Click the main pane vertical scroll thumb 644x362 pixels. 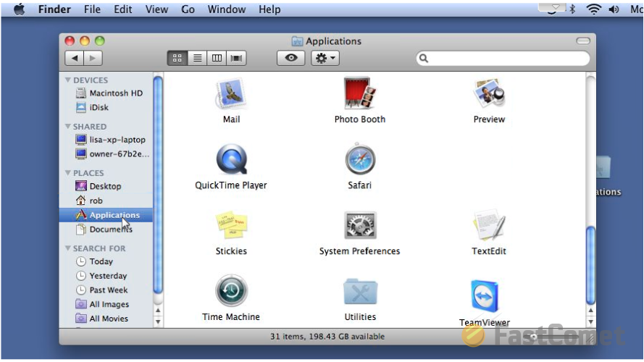coord(590,266)
